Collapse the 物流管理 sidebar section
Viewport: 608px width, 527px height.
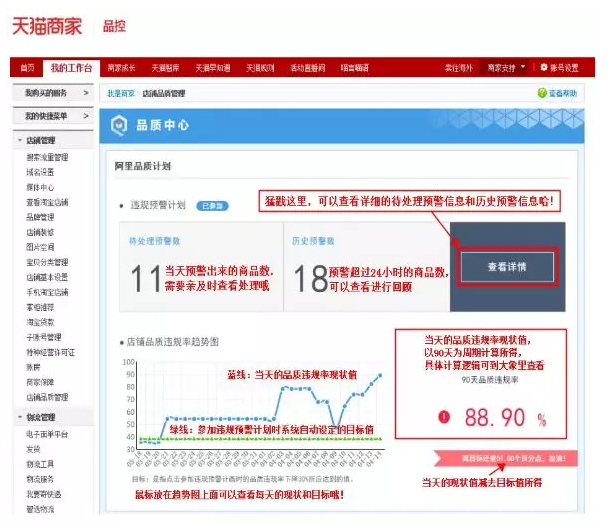tap(20, 417)
